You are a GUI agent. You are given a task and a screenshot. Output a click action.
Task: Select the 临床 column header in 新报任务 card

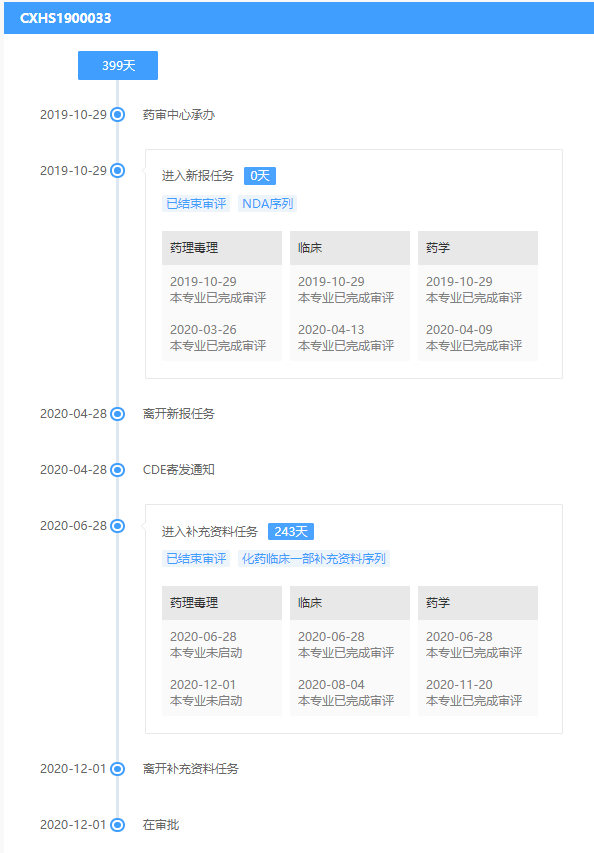[350, 248]
